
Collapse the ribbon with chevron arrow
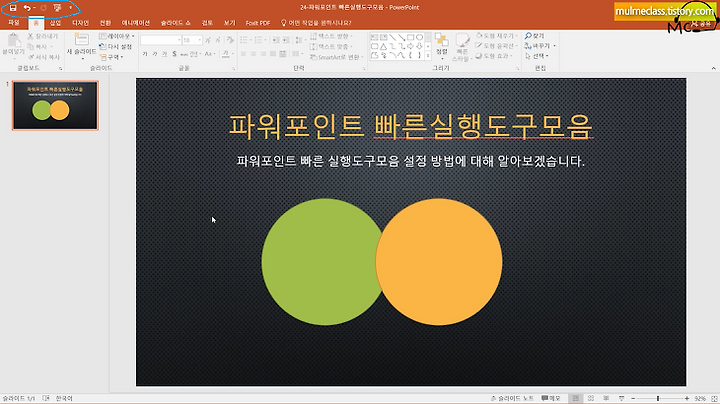tap(714, 68)
